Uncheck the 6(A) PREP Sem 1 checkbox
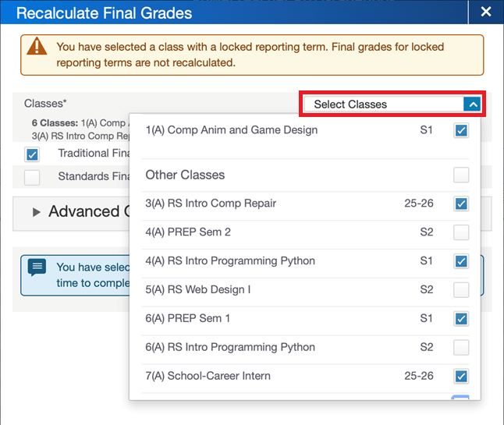Viewport: 504px width, 425px height. (461, 319)
